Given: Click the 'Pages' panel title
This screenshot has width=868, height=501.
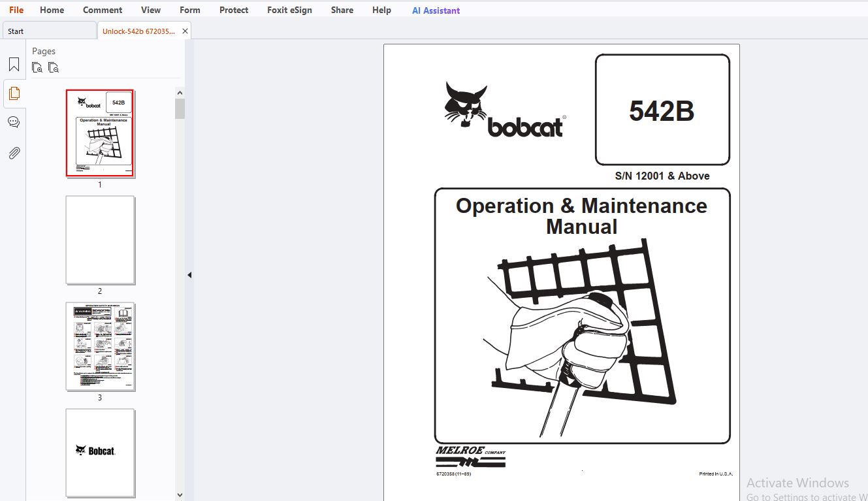Looking at the screenshot, I should click(x=44, y=51).
